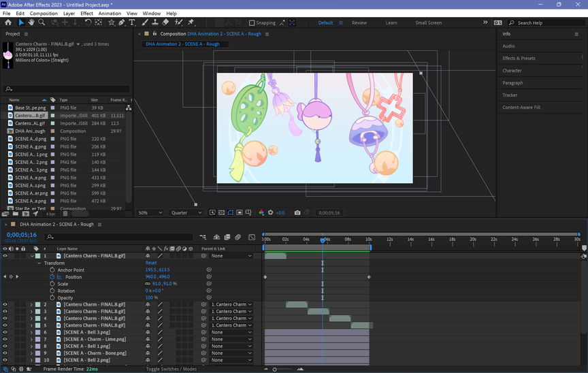588x373 pixels.
Task: Toggle Position stopwatch for layer 1
Action: click(52, 277)
